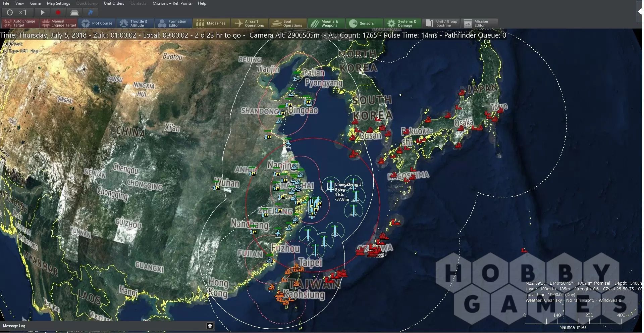644x333 pixels.
Task: Select the unit icon beside Wuhan
Action: click(216, 188)
